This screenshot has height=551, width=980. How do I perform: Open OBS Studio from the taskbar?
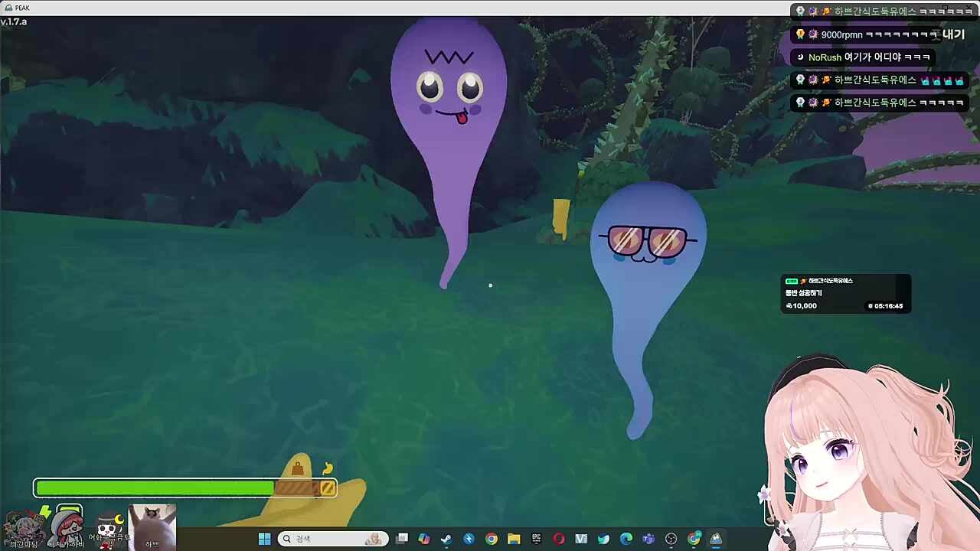point(671,539)
